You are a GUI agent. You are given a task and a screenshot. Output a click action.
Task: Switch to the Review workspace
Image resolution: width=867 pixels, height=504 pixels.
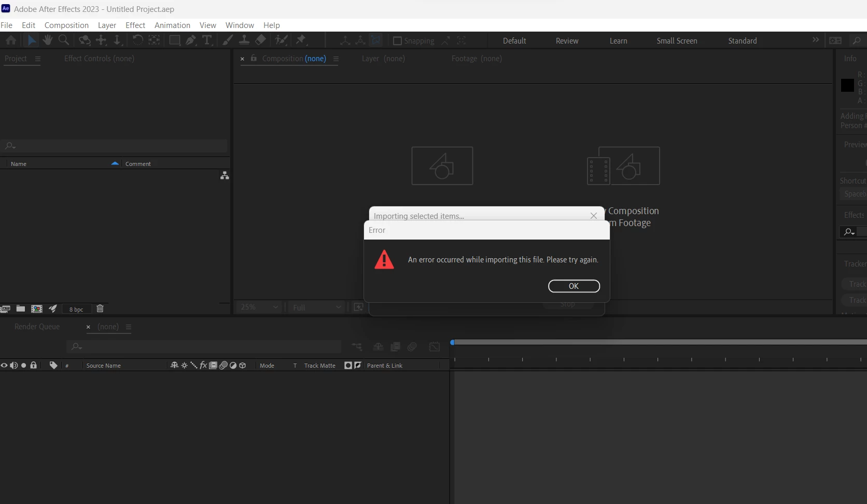(x=567, y=40)
